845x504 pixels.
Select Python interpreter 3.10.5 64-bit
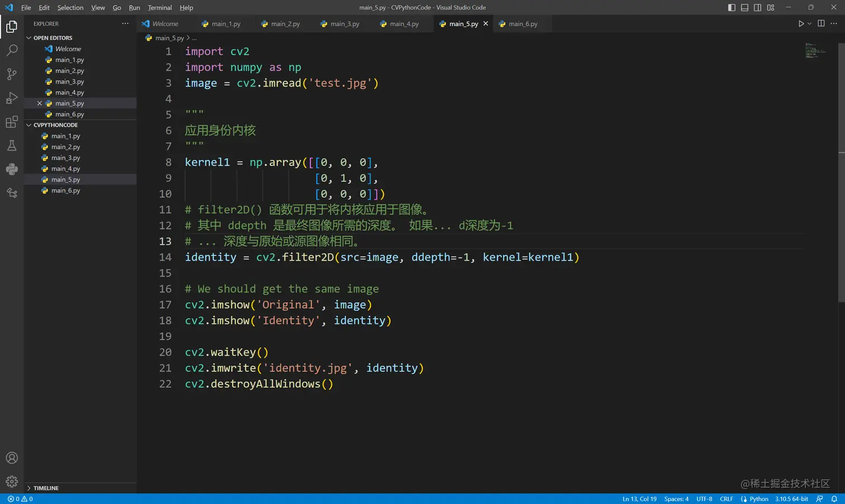pos(791,499)
